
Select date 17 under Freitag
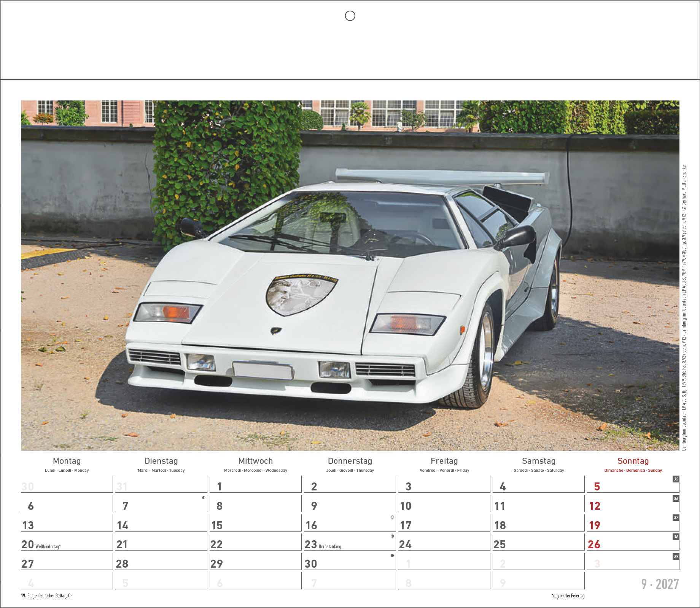click(406, 525)
